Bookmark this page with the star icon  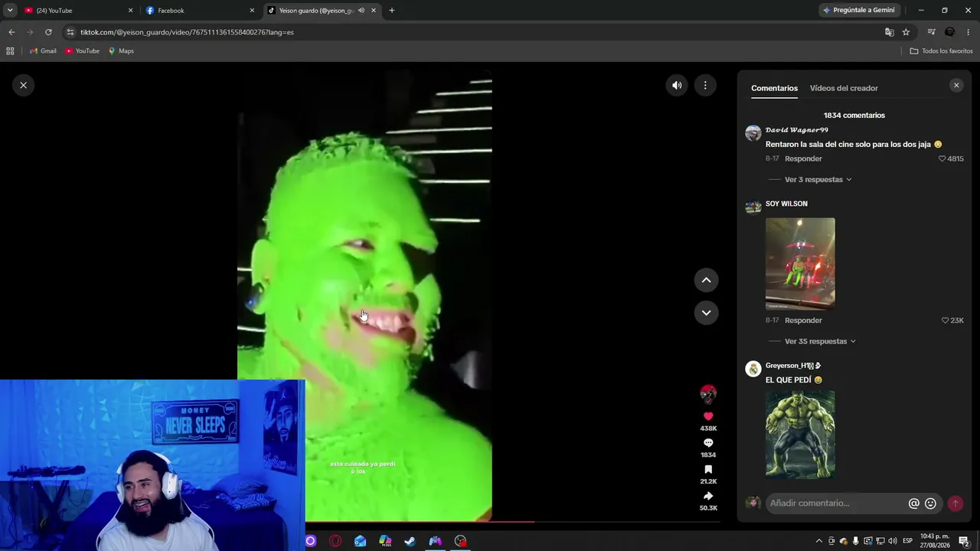pyautogui.click(x=906, y=32)
